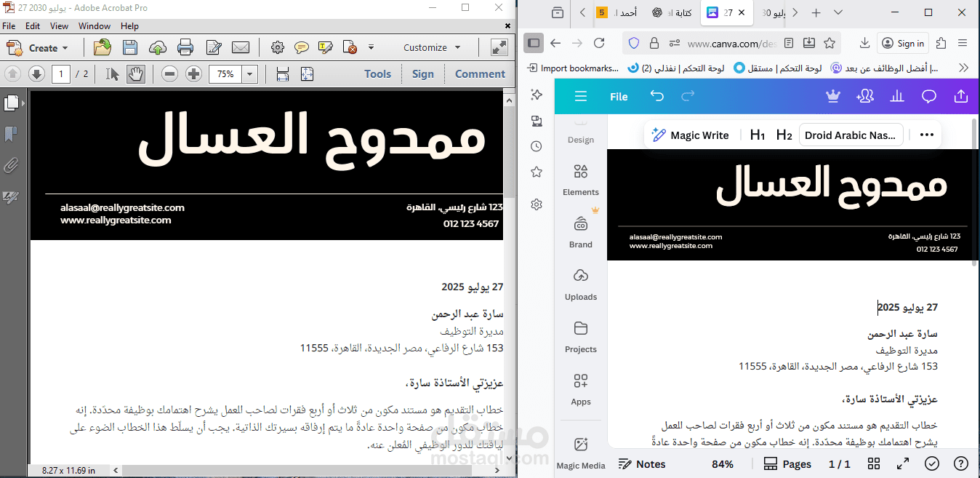This screenshot has width=980, height=478.
Task: Open the Tools pane in Acrobat
Action: coord(377,73)
